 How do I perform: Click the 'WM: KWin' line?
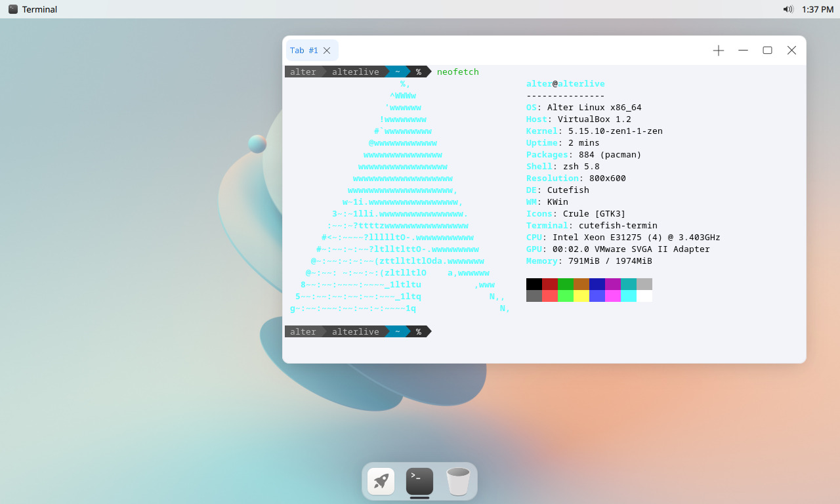(x=547, y=201)
